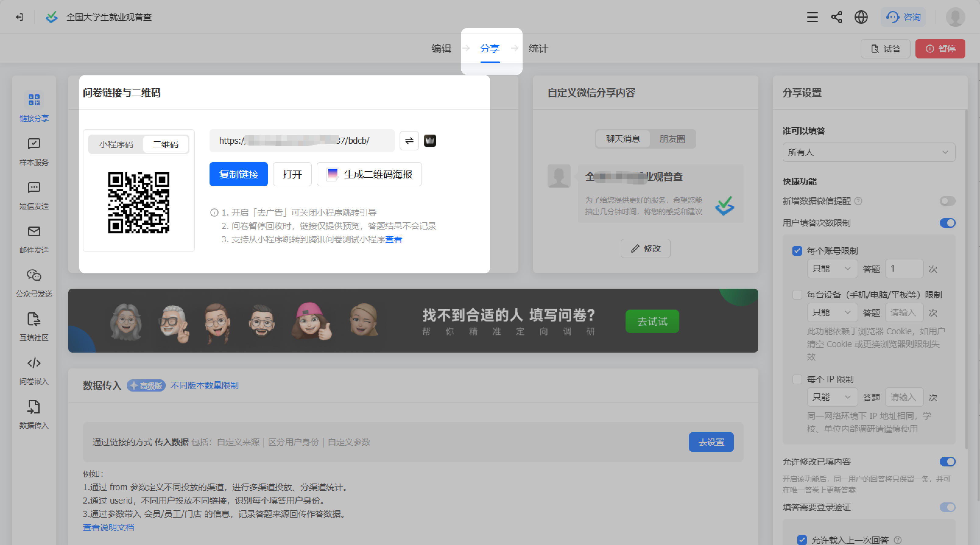Click the 分享设置 panel scrollbar

click(x=966, y=280)
